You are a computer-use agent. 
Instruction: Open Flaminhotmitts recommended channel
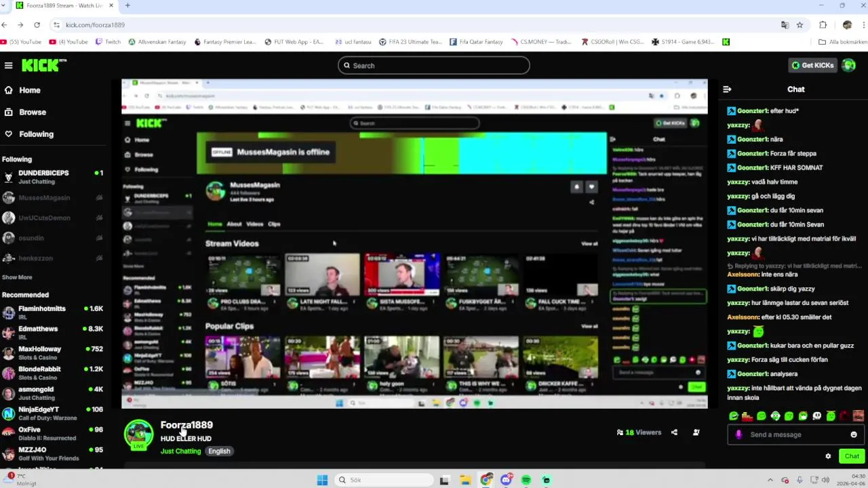pos(53,312)
